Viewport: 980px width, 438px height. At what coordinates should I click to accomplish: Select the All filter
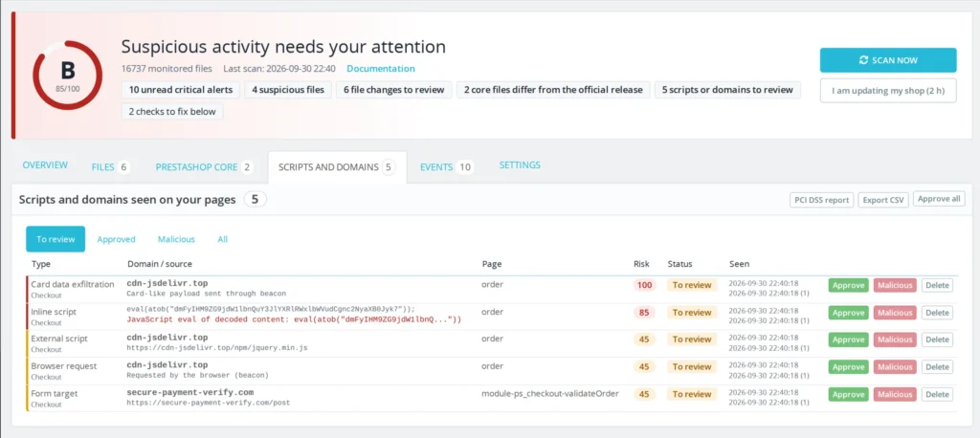click(222, 239)
